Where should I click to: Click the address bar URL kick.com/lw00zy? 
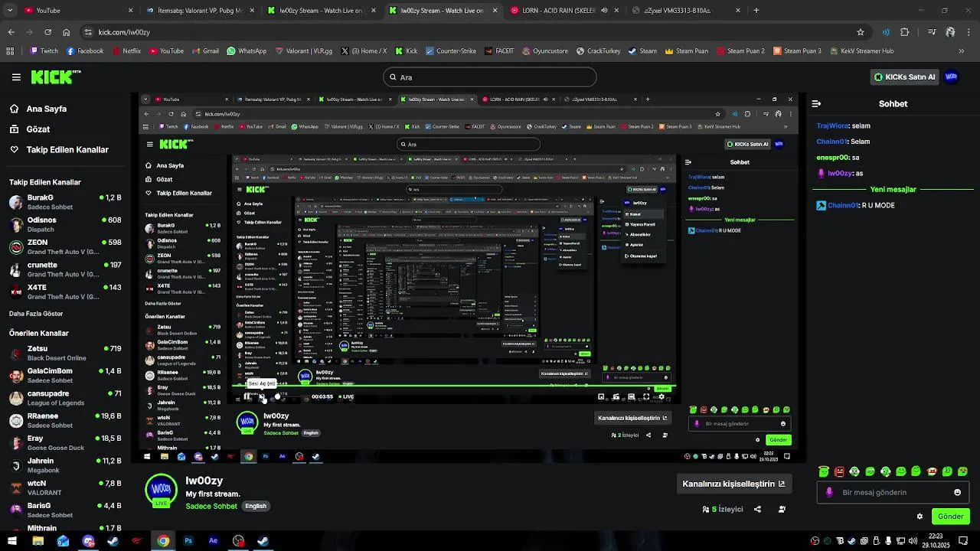[x=124, y=32]
